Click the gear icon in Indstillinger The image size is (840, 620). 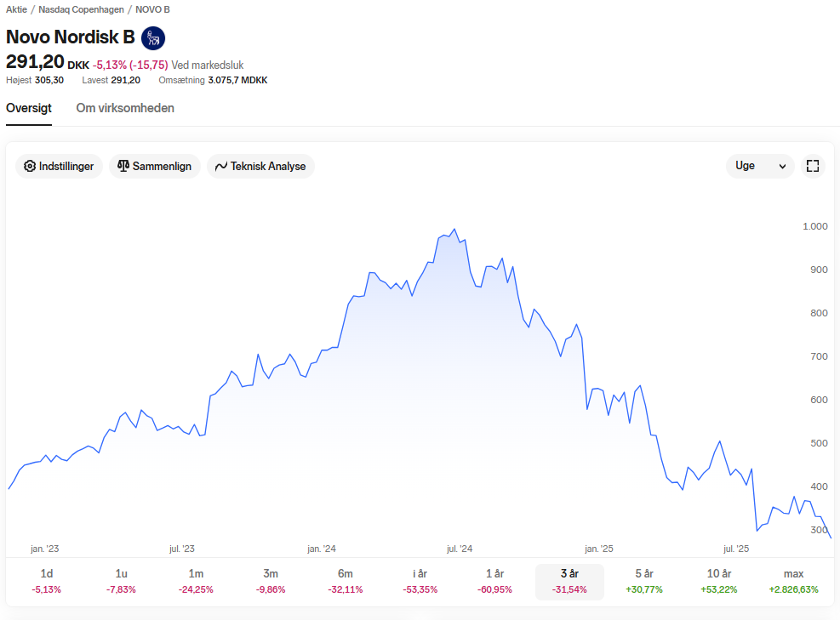(30, 166)
